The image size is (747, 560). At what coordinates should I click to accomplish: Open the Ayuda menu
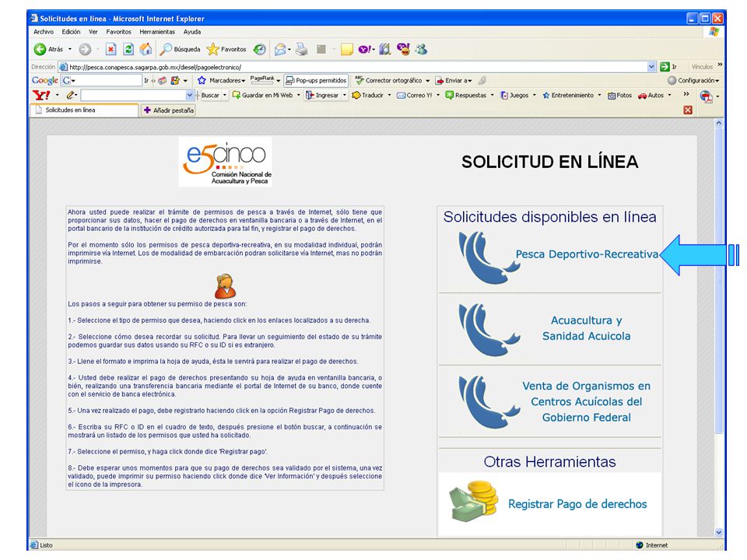192,32
